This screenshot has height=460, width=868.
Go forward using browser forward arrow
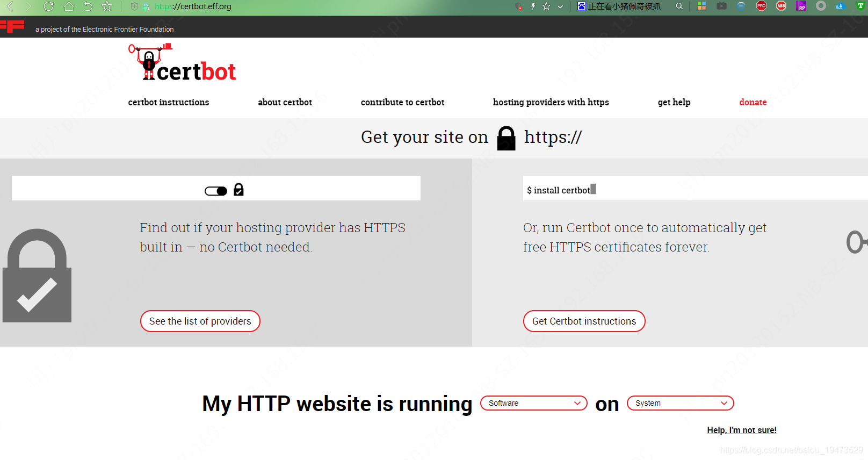tap(28, 6)
